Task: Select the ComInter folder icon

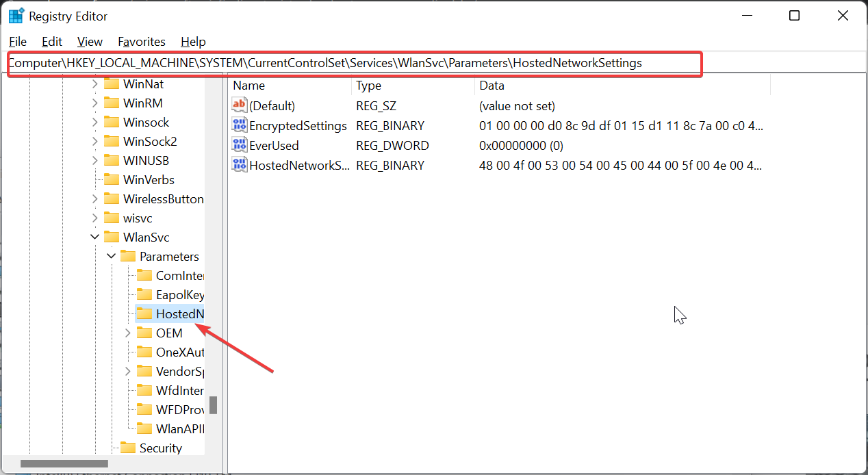Action: tap(144, 276)
